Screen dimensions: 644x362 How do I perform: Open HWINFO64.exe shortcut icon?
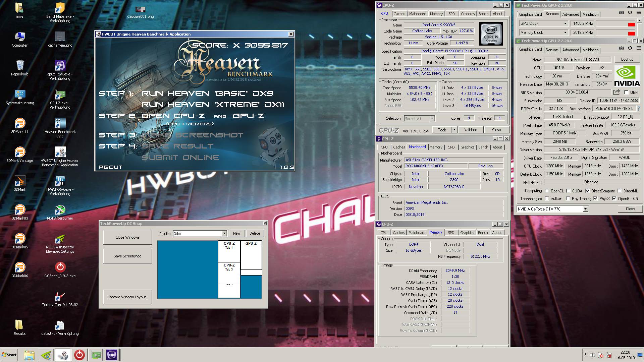pos(60,185)
